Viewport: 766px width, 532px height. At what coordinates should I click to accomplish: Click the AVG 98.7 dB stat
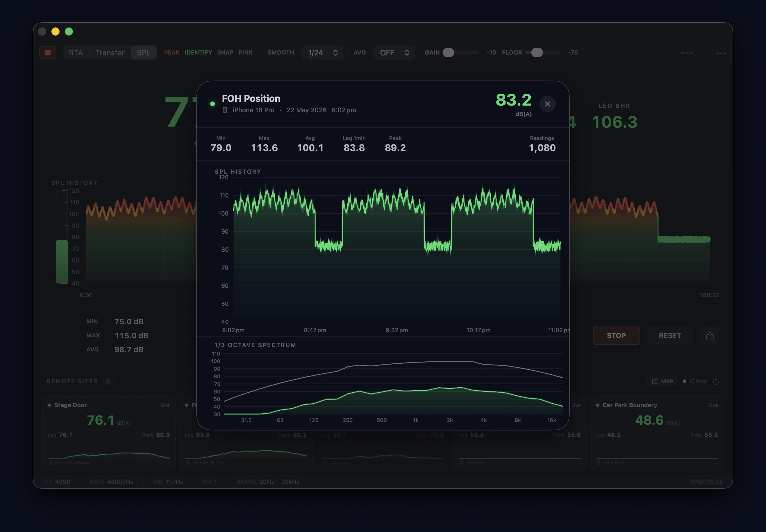coord(115,350)
